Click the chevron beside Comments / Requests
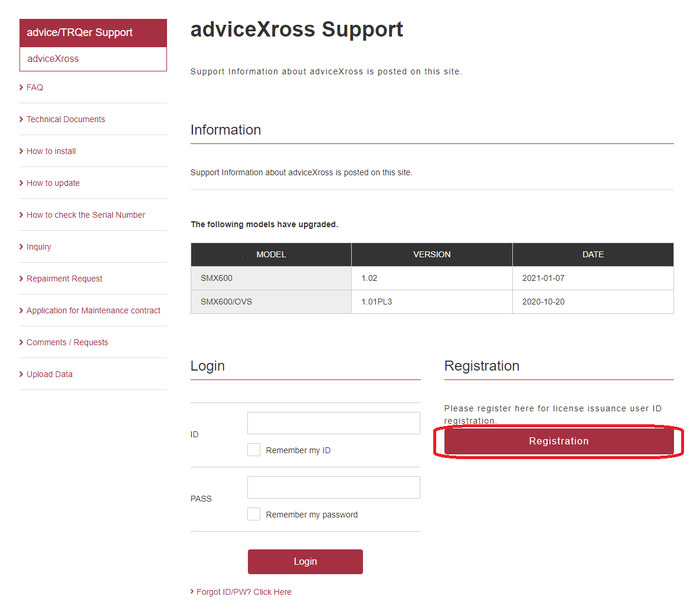Viewport: 700px width, 609px height. click(21, 342)
